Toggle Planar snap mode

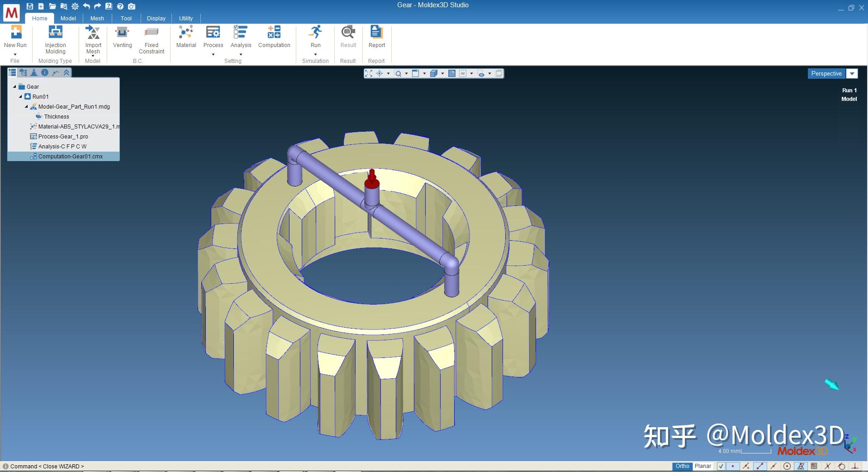pyautogui.click(x=702, y=466)
